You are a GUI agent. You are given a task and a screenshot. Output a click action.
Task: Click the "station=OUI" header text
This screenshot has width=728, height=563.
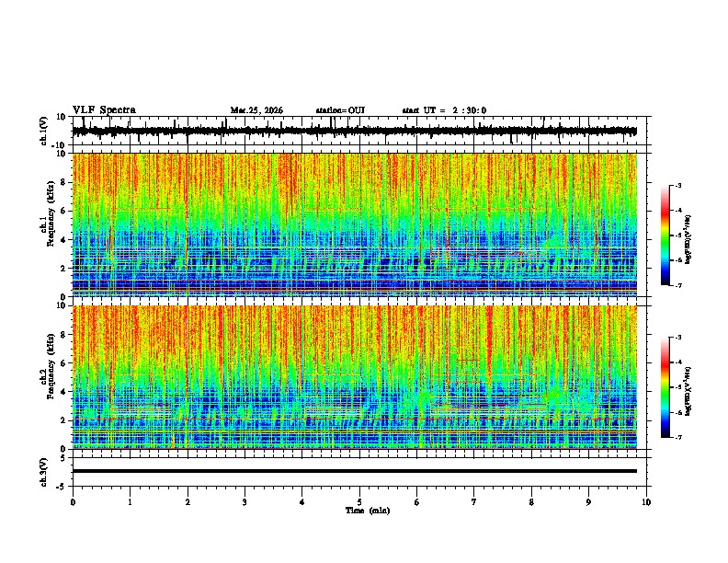340,110
